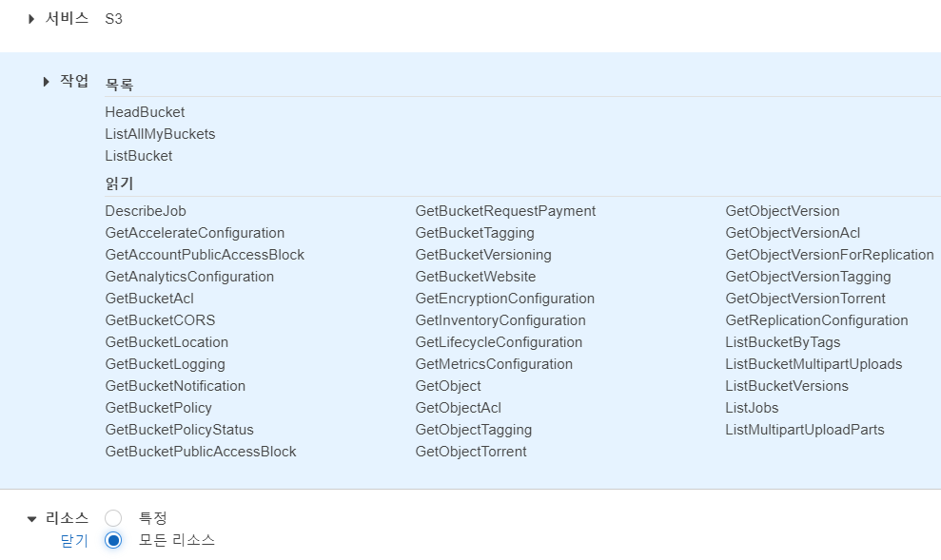Click the GetObjectVersion action
941x560 pixels.
[782, 211]
